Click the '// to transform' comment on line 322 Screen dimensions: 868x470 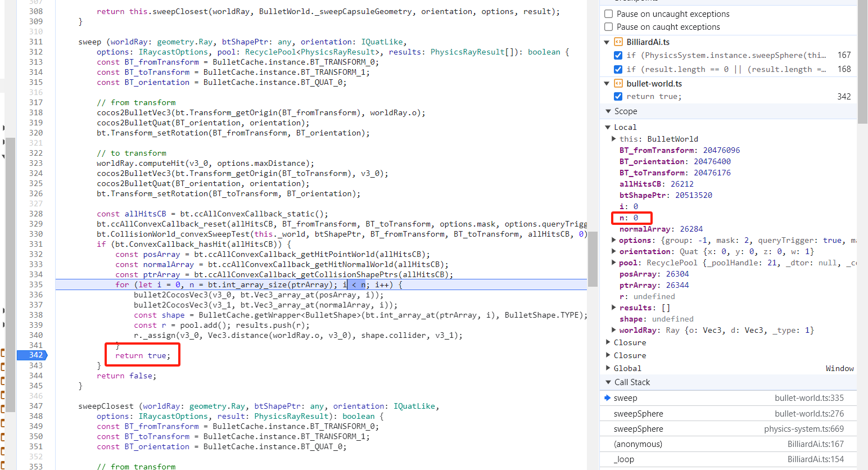[x=132, y=153]
